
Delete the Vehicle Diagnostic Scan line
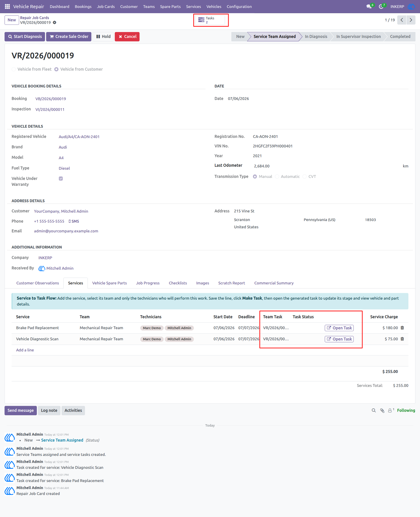tap(402, 339)
